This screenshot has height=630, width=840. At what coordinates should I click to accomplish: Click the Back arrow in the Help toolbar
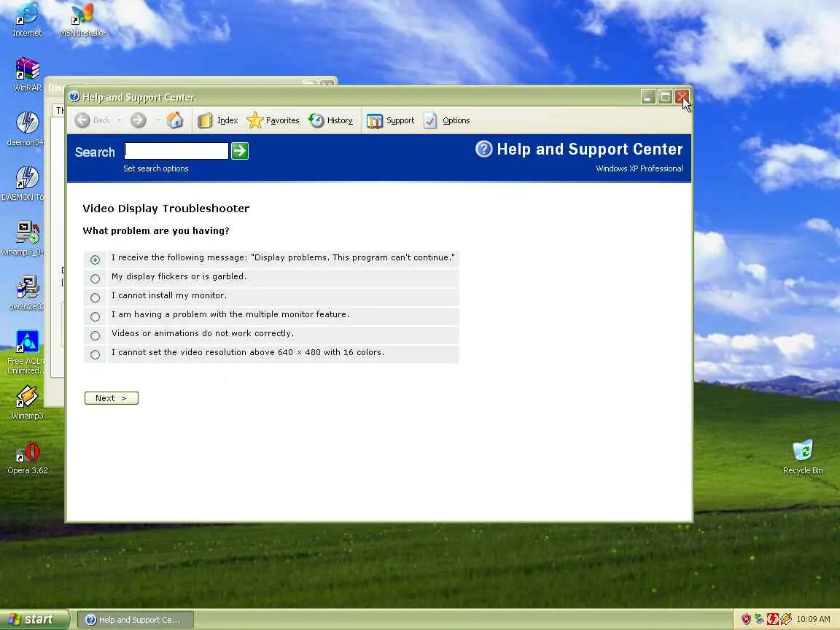(82, 120)
